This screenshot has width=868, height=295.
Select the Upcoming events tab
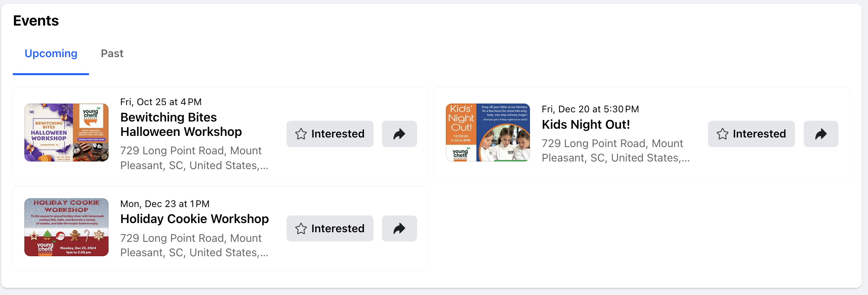pos(51,54)
